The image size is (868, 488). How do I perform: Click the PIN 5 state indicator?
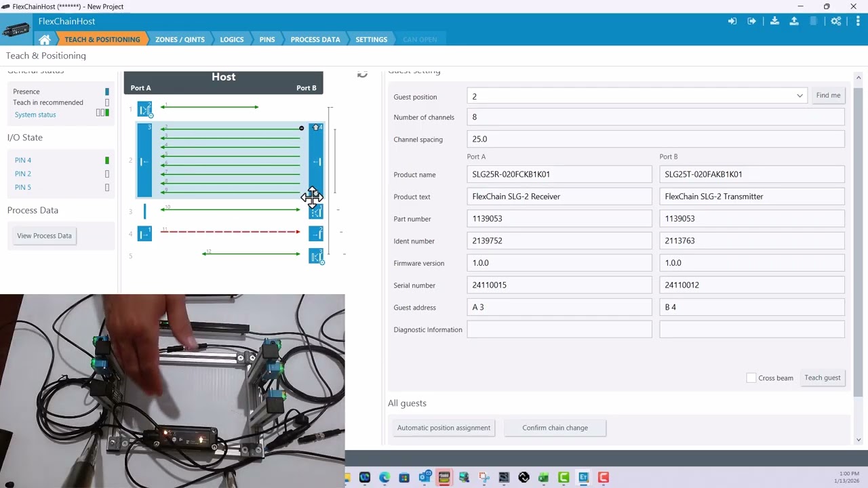[107, 187]
